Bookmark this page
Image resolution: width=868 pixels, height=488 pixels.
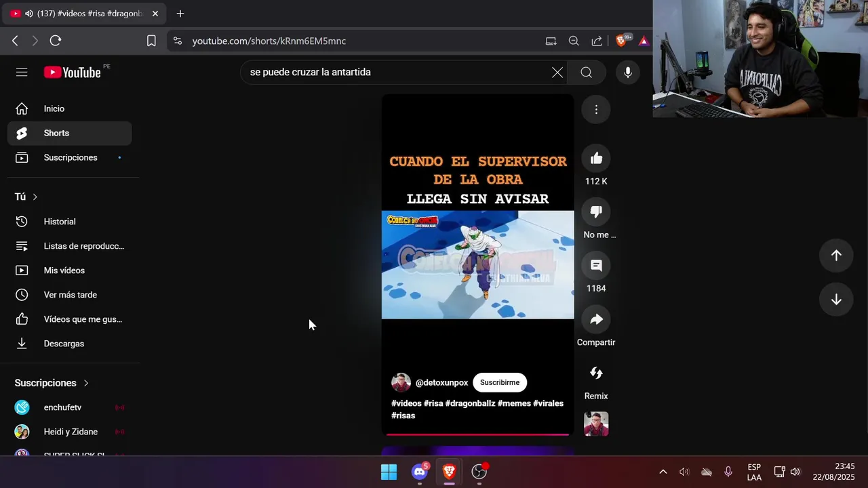[x=151, y=41]
